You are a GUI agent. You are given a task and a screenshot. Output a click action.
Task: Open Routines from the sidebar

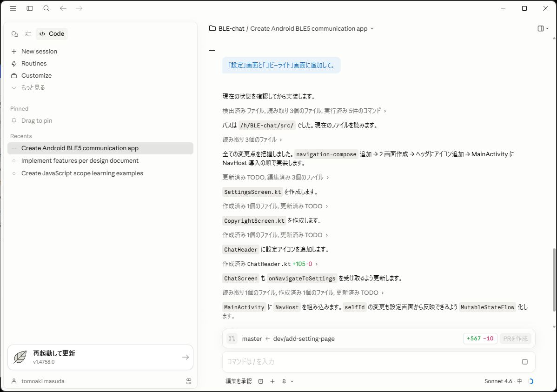click(x=34, y=64)
